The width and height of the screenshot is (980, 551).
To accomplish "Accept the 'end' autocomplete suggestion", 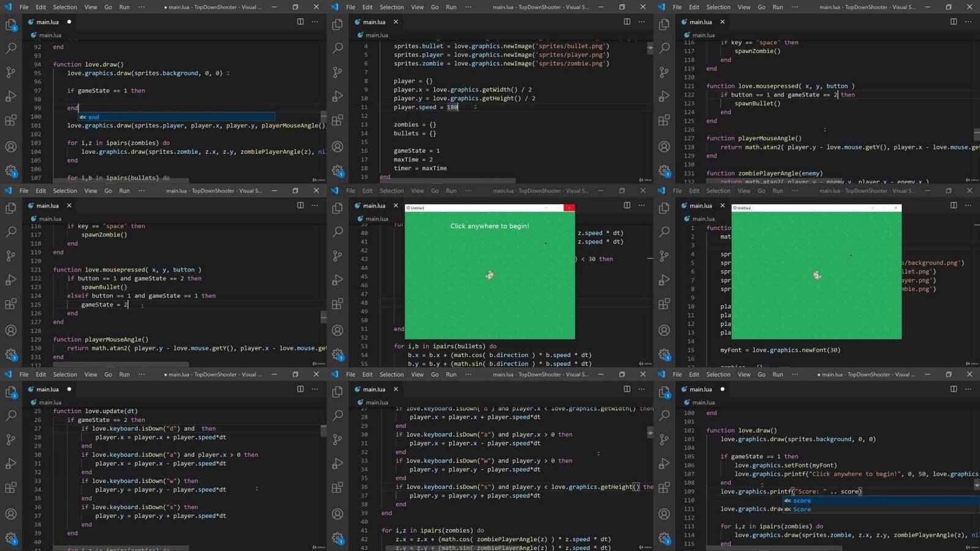I will [x=176, y=116].
